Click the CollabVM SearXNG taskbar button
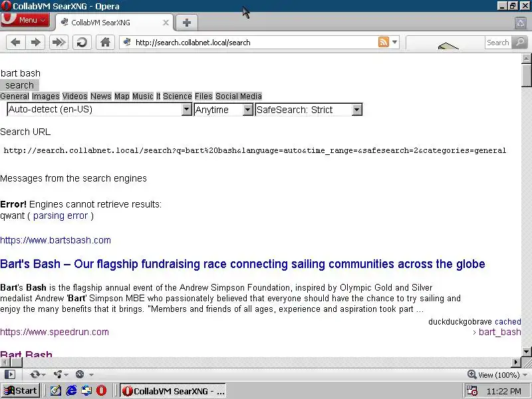 (173, 391)
